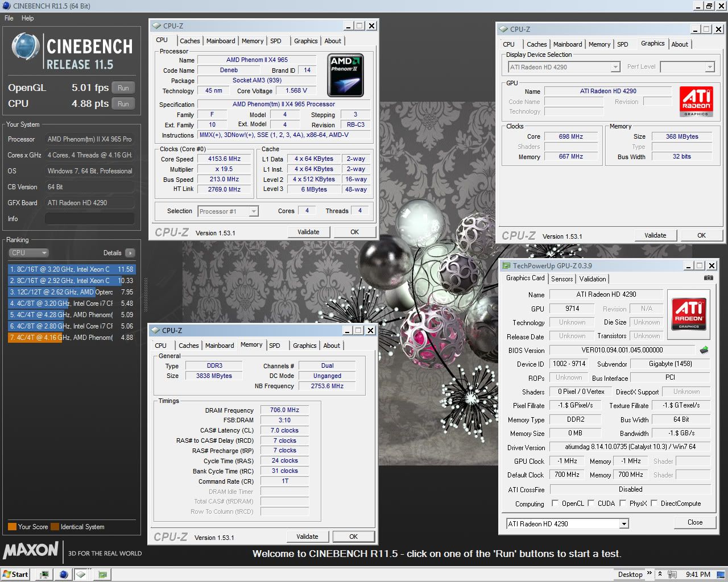Viewport: 728px width, 582px height.
Task: Open Cinebench from the taskbar globe icon
Action: (63, 574)
